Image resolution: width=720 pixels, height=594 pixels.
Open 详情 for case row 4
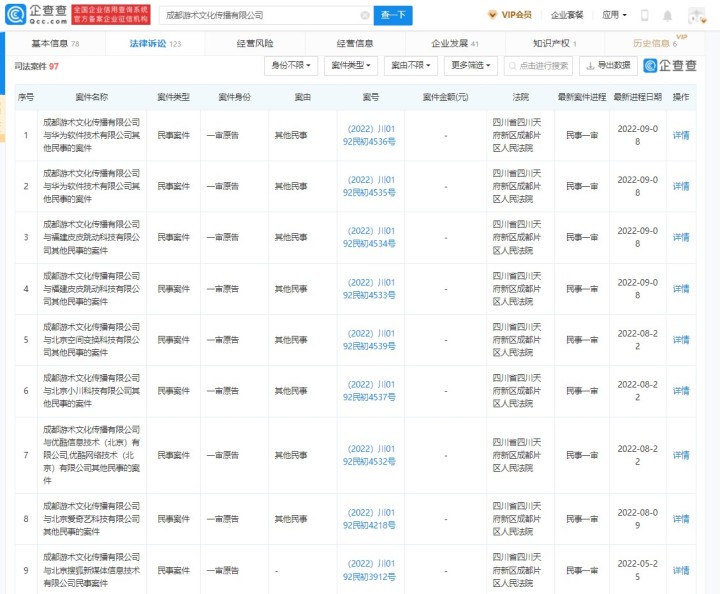point(681,289)
